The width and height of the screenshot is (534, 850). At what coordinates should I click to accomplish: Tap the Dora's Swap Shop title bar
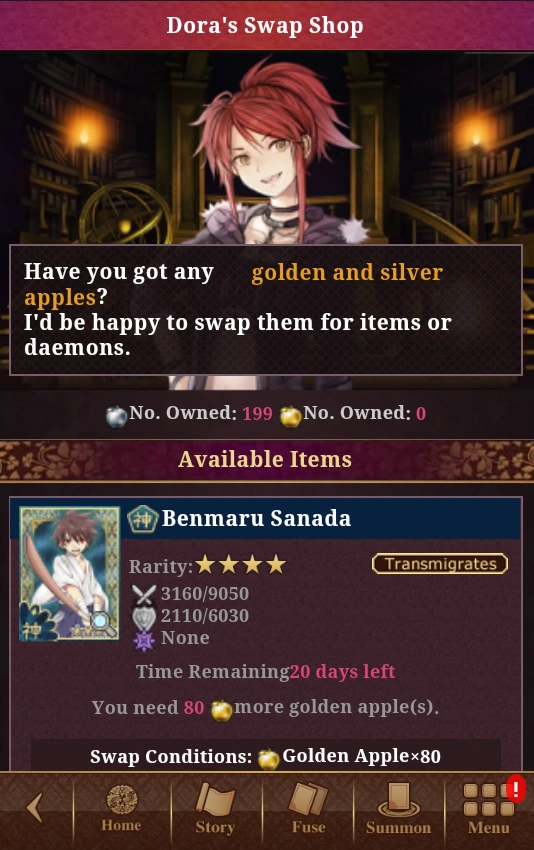pos(267,25)
